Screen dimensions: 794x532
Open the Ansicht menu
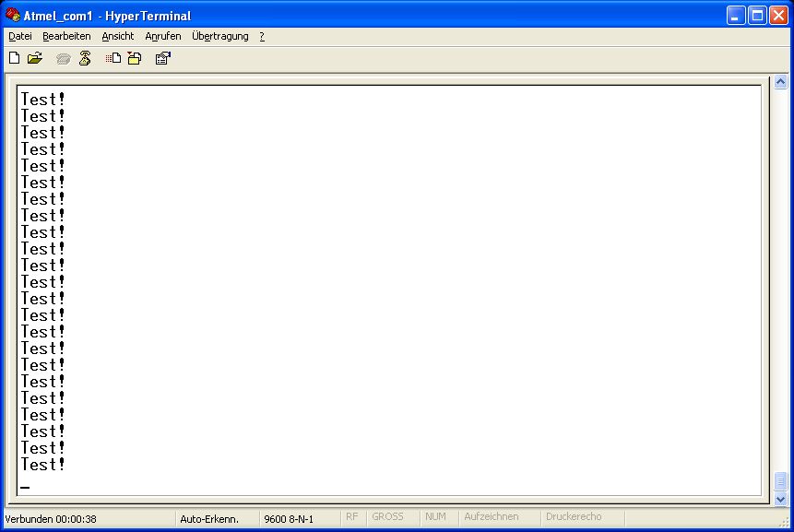[x=117, y=36]
